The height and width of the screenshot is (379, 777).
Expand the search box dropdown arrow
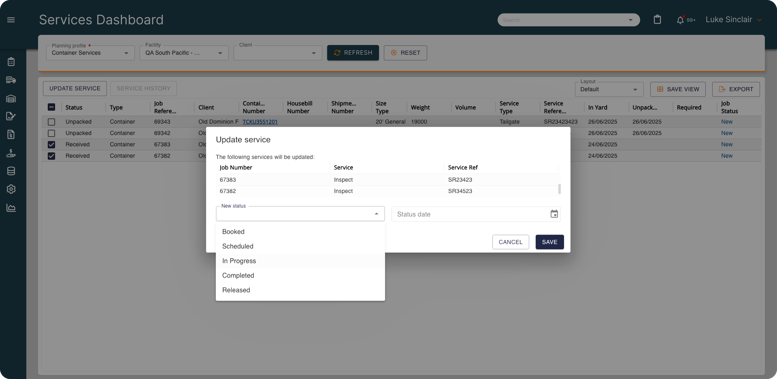631,20
